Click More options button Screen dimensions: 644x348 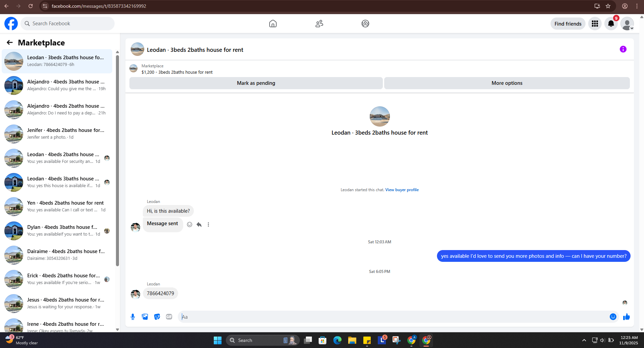(507, 83)
